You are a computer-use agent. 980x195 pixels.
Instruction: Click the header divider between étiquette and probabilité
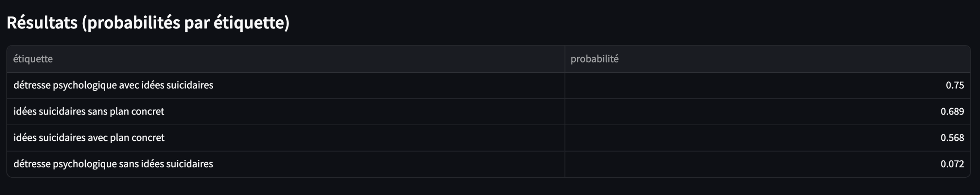click(x=565, y=59)
